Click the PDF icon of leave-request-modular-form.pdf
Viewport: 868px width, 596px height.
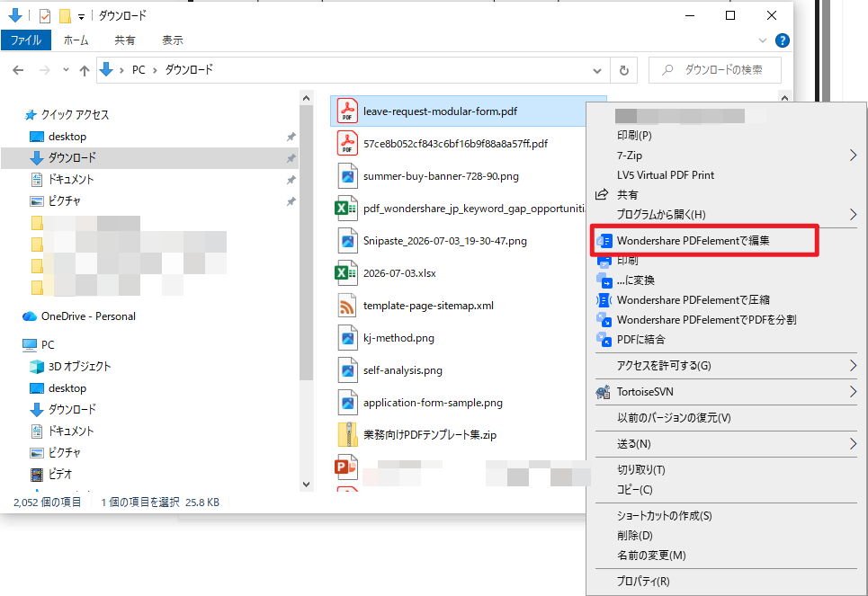pyautogui.click(x=347, y=111)
